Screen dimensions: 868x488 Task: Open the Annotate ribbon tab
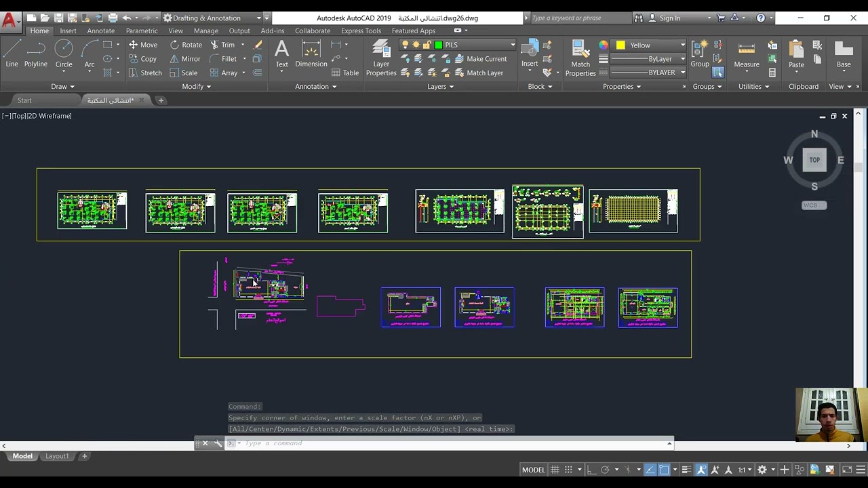click(x=101, y=30)
